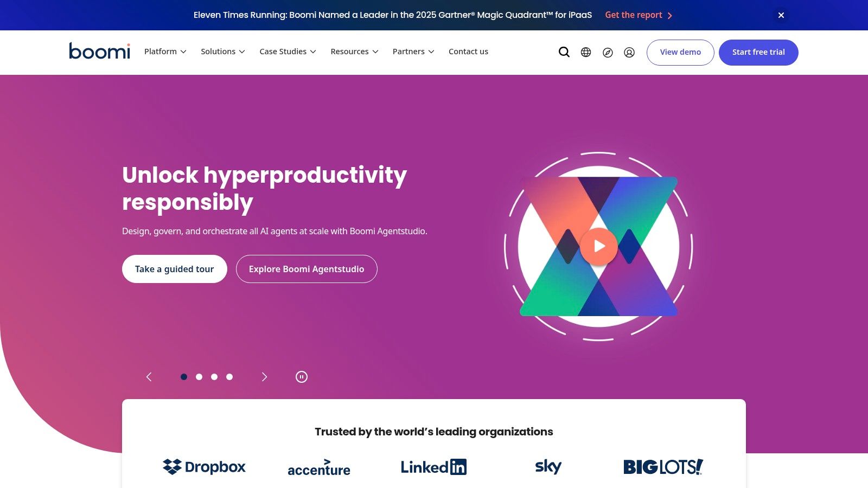868x488 pixels.
Task: Pause the hero carousel
Action: [302, 377]
